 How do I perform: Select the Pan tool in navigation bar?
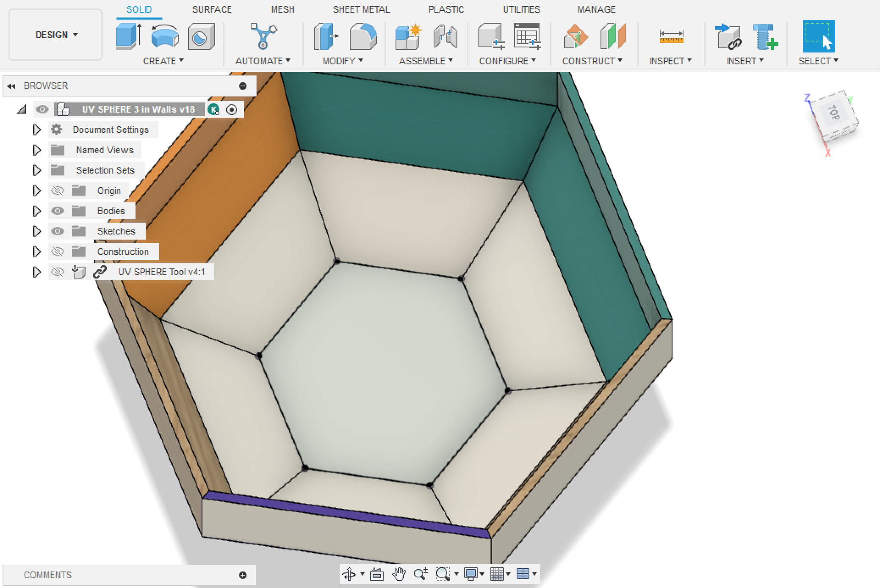[400, 574]
